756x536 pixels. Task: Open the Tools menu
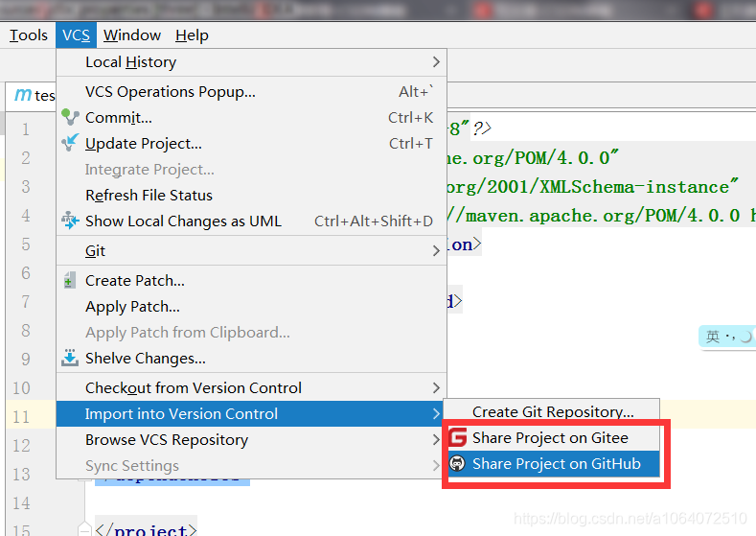29,35
